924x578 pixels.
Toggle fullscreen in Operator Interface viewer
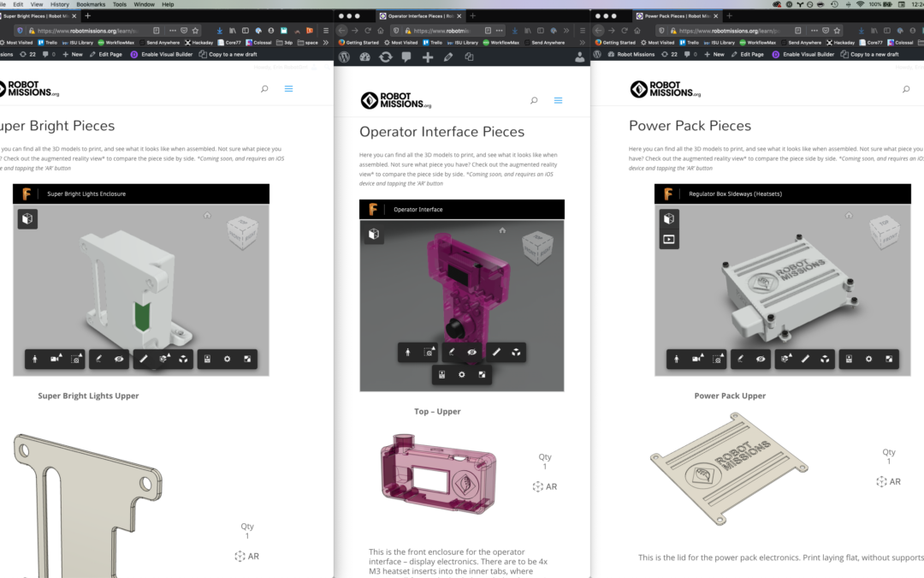[482, 374]
